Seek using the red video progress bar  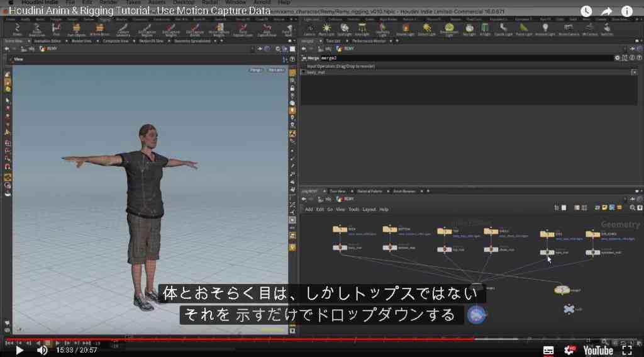[x=240, y=339]
